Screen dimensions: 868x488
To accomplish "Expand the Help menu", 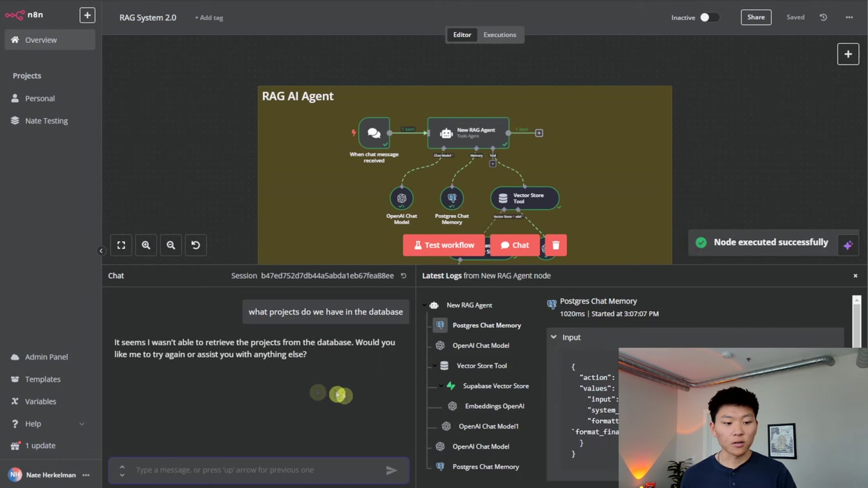I will pos(48,424).
